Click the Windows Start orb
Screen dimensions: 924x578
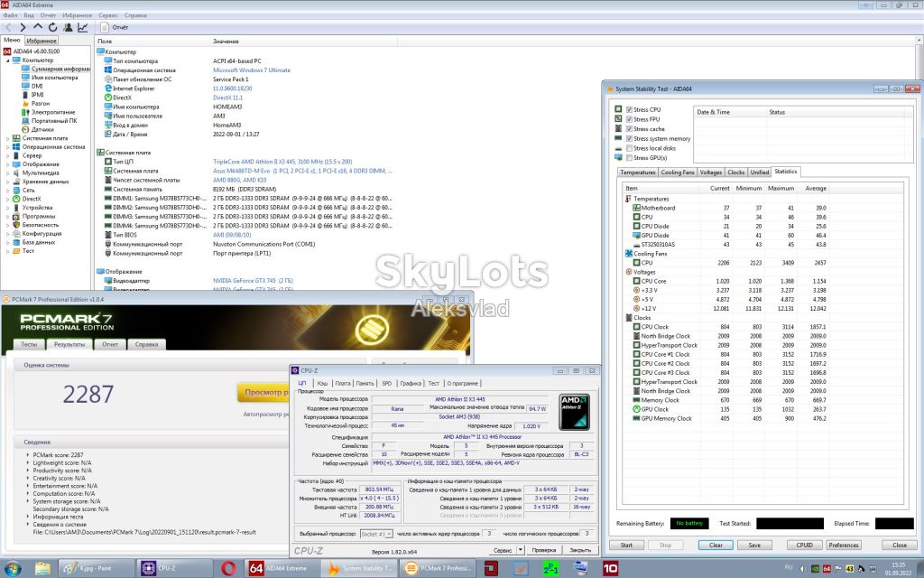(12, 568)
